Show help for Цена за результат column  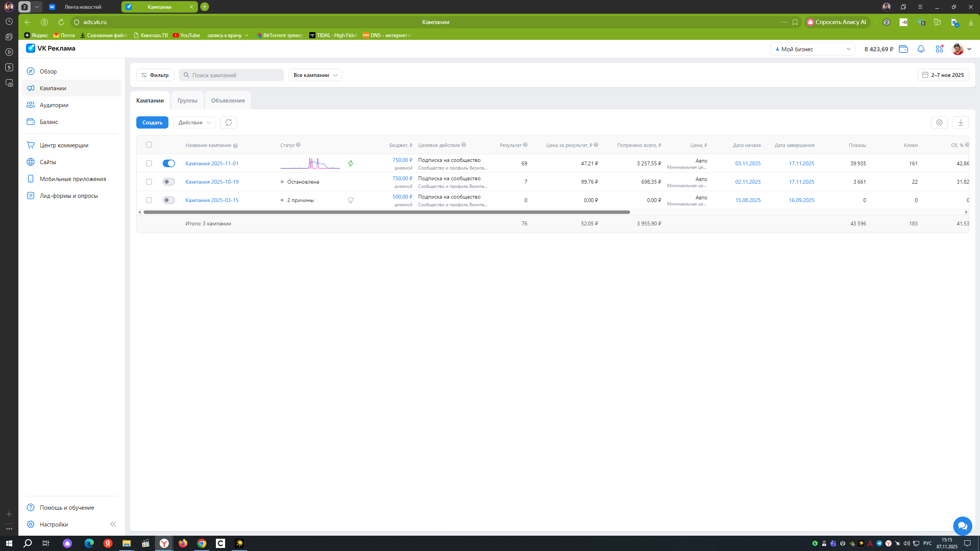tap(596, 145)
